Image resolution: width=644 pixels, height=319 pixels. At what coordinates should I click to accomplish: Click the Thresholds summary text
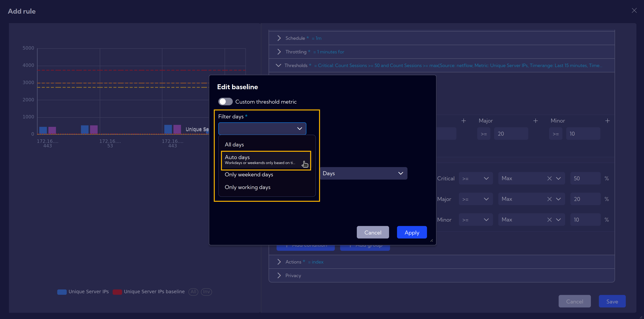[458, 66]
